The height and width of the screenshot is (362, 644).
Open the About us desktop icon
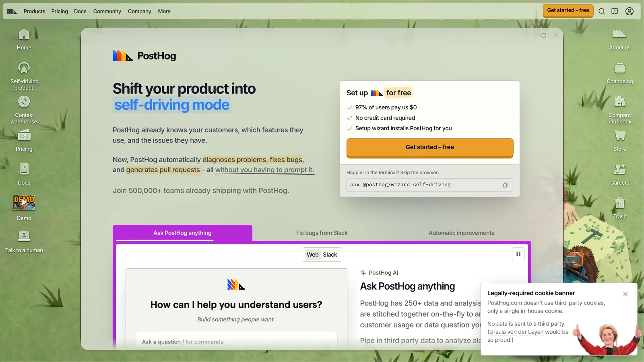pos(620,39)
